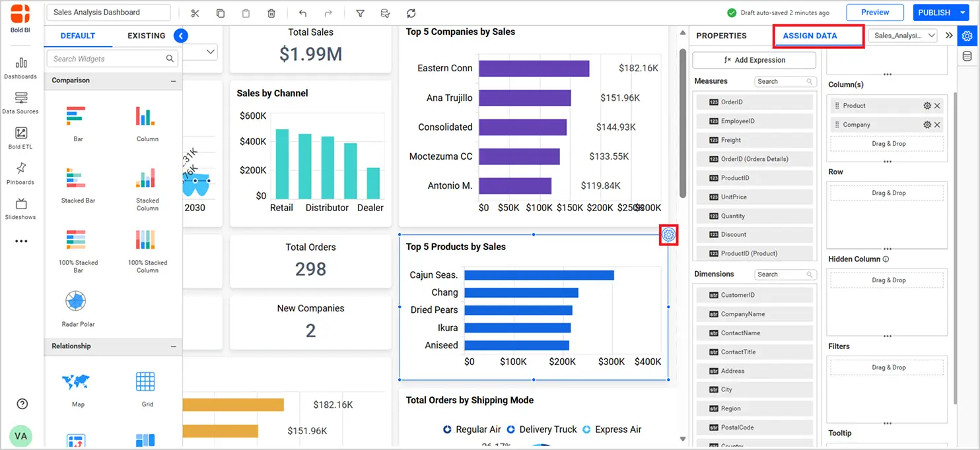Click the Preview button
The height and width of the screenshot is (450, 980).
[x=875, y=13]
